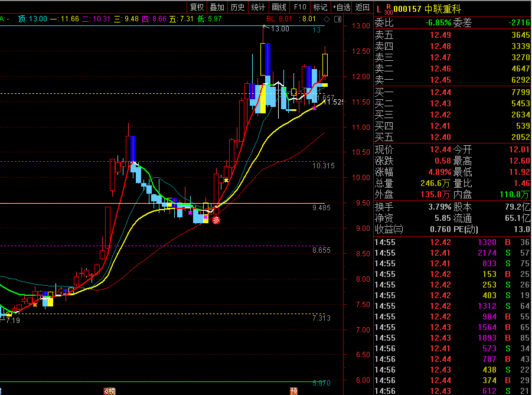
Task: Click the L margin trading tag icon
Action: coord(379,9)
